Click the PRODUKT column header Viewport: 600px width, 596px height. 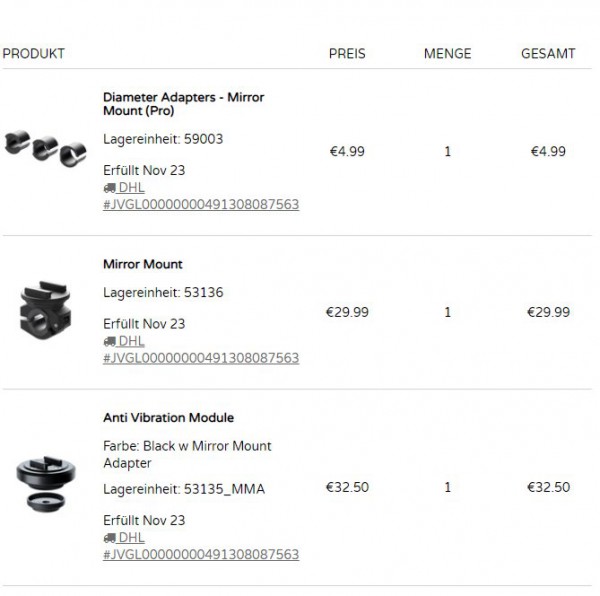pyautogui.click(x=33, y=54)
